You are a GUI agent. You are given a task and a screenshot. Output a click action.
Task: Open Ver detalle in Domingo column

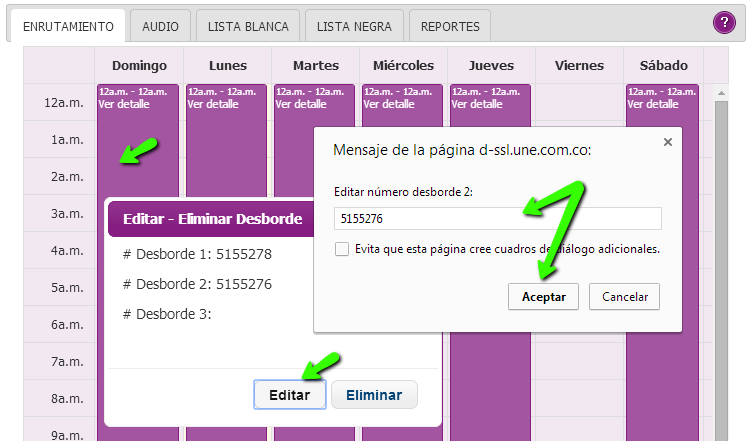[124, 104]
